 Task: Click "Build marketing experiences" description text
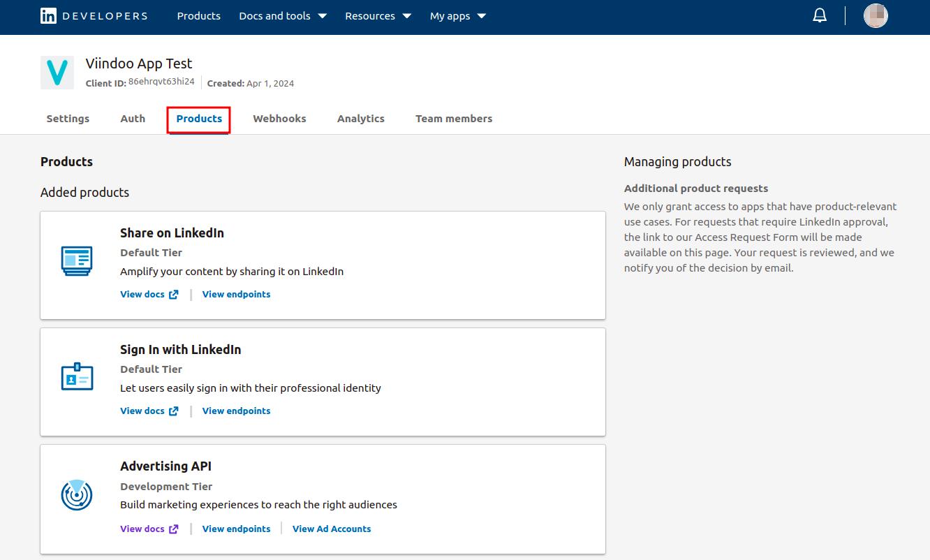(x=258, y=505)
